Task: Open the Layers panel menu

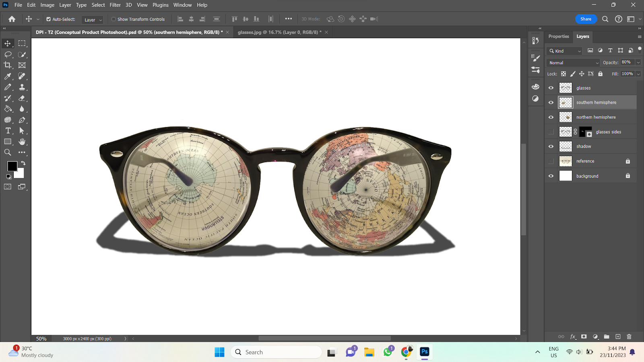Action: click(x=639, y=37)
